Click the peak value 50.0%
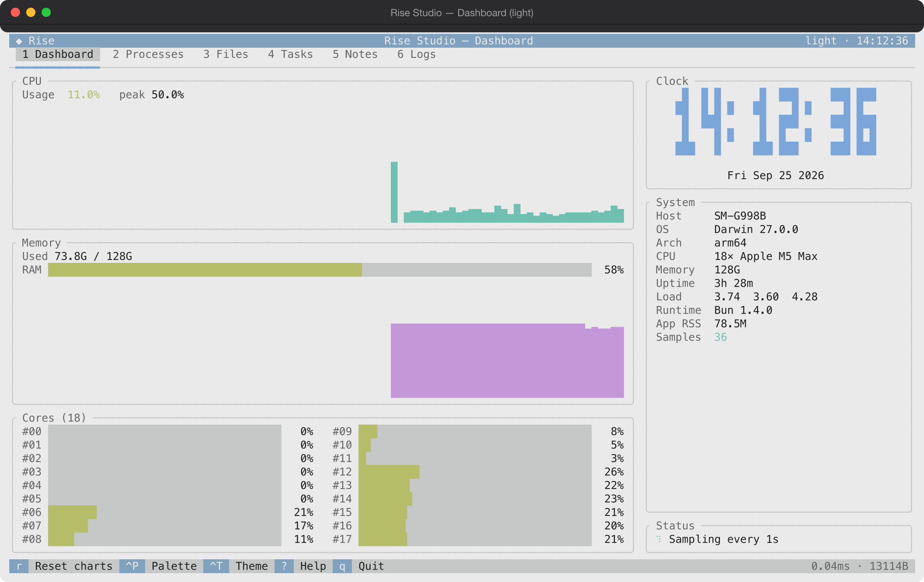The height and width of the screenshot is (582, 924). [167, 95]
